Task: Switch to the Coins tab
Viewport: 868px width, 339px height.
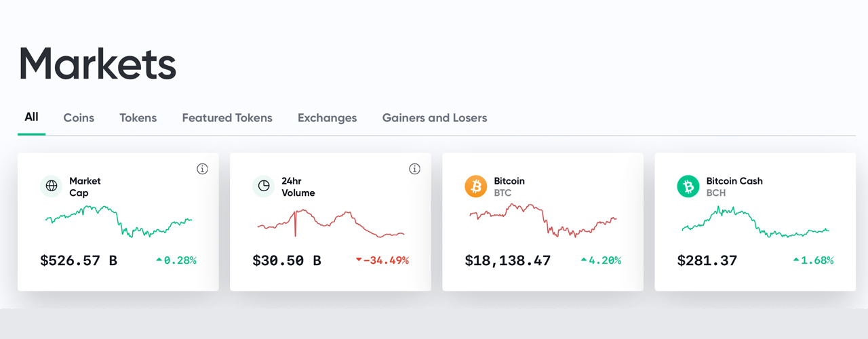Action: [x=79, y=118]
